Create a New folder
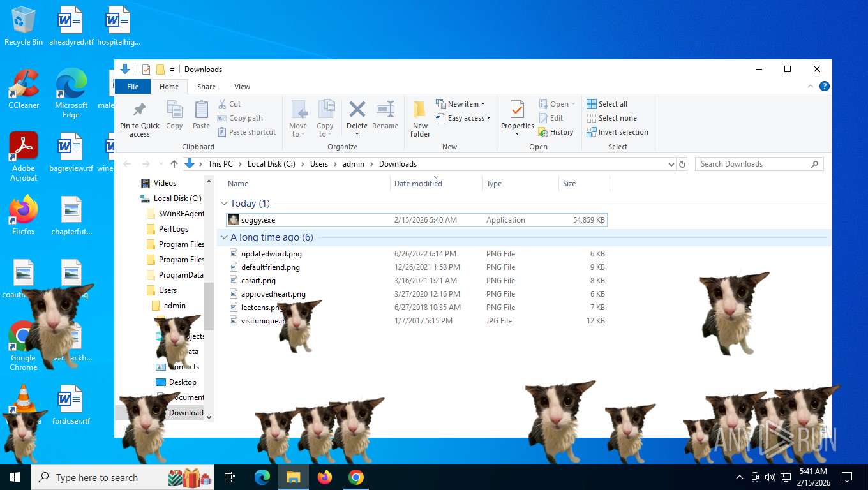Viewport: 868px width, 490px height. pyautogui.click(x=420, y=119)
